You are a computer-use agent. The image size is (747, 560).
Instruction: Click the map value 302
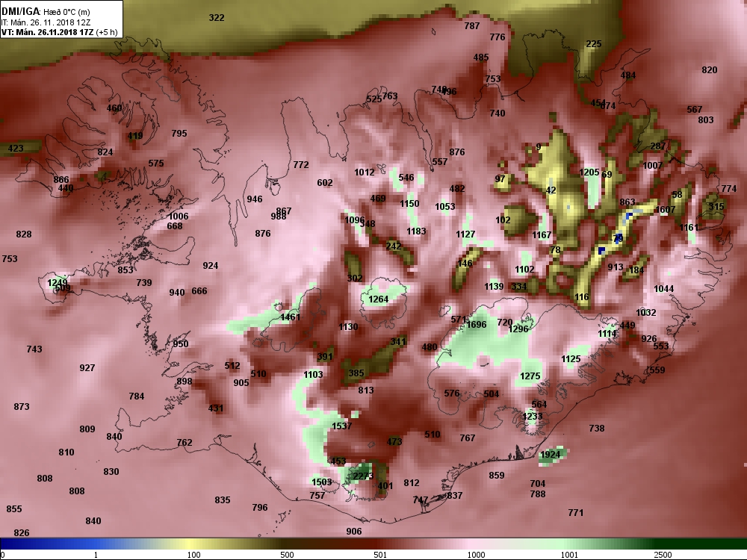pyautogui.click(x=354, y=278)
